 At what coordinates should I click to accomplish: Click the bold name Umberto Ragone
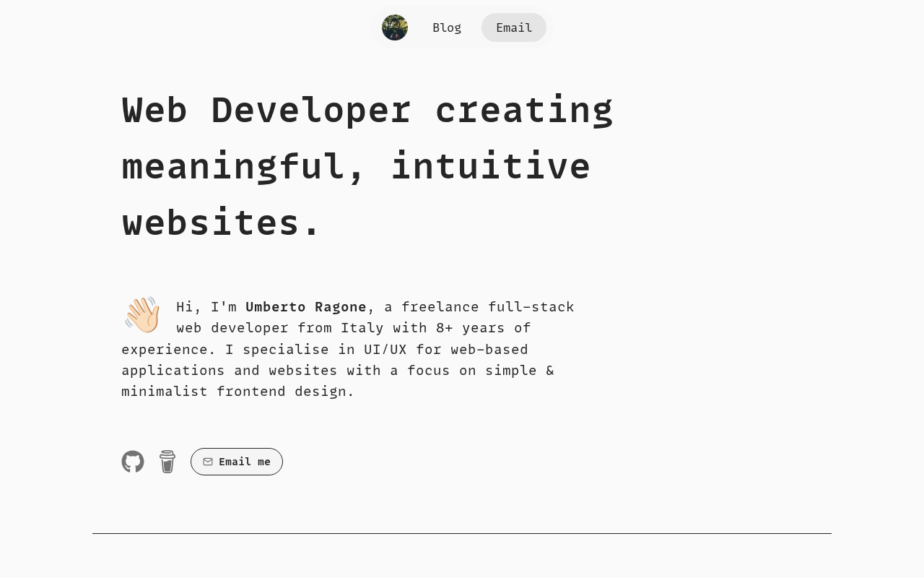click(x=306, y=307)
